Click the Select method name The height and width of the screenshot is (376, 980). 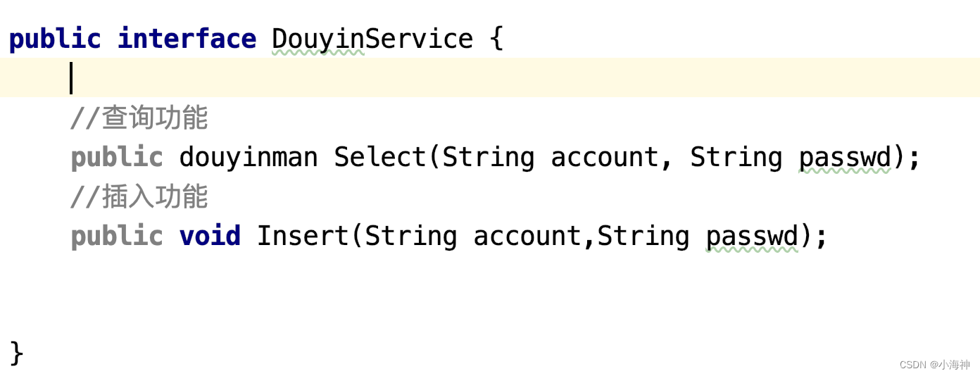click(380, 157)
